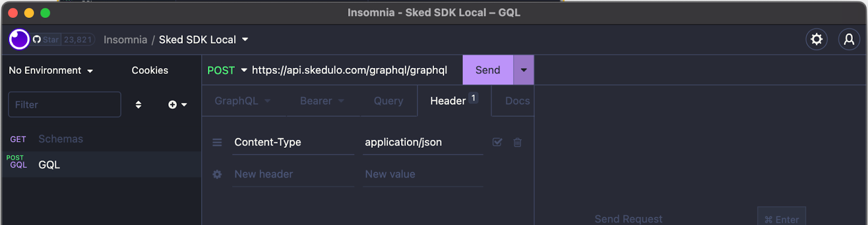
Task: Click the Filter requests input field
Action: (x=65, y=104)
